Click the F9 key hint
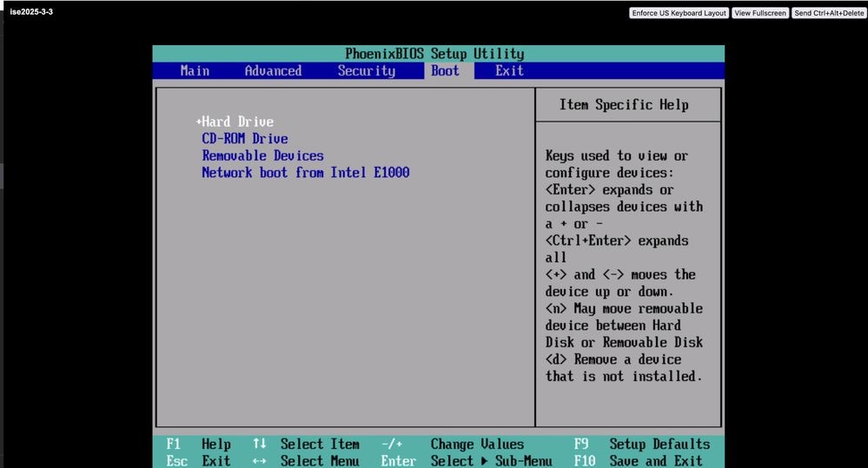The image size is (868, 468). coord(580,444)
